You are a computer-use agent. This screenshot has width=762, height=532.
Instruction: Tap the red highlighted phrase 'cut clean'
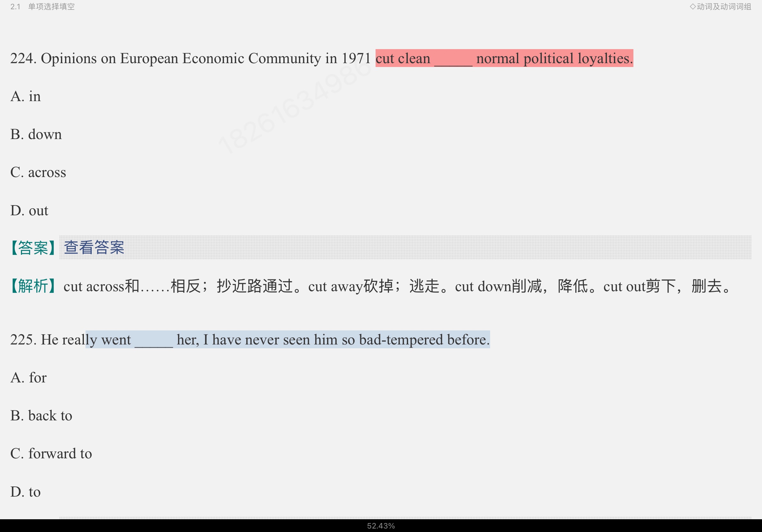coord(403,59)
